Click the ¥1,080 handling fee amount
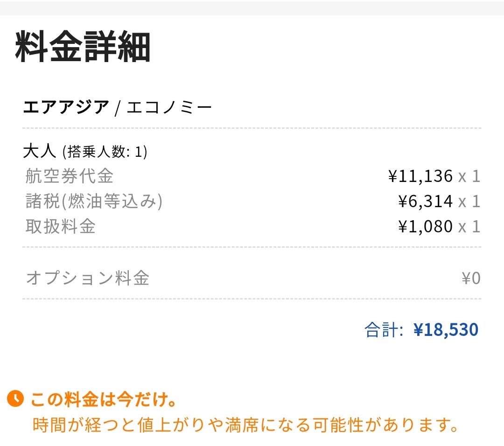 coord(426,227)
